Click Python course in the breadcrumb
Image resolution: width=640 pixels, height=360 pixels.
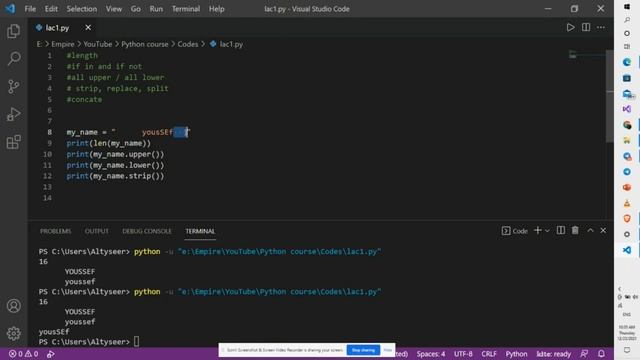click(x=145, y=44)
